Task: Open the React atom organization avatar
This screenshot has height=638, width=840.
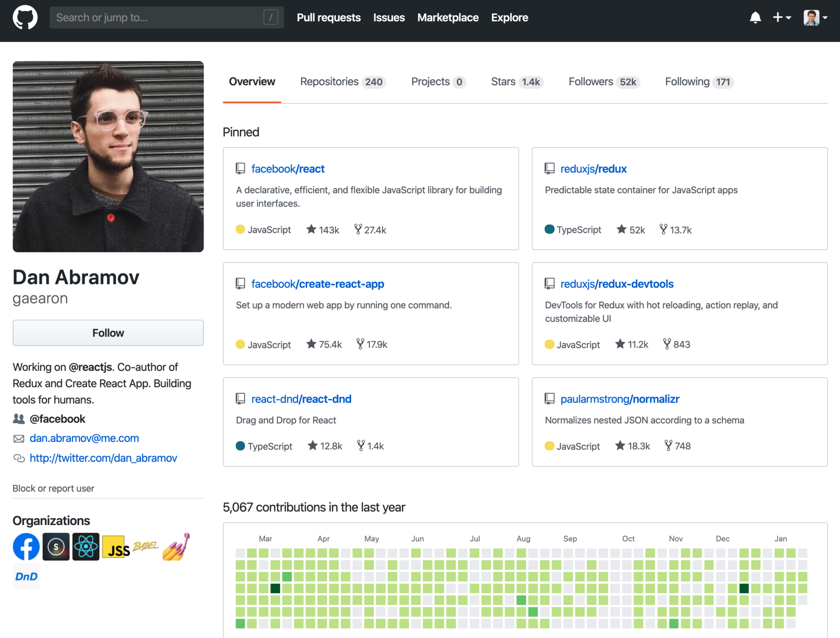Action: click(x=86, y=547)
